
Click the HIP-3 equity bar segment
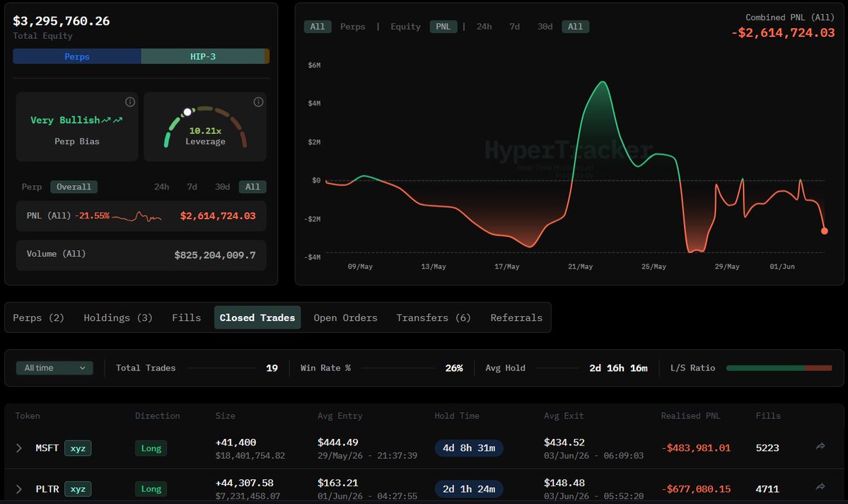(203, 57)
